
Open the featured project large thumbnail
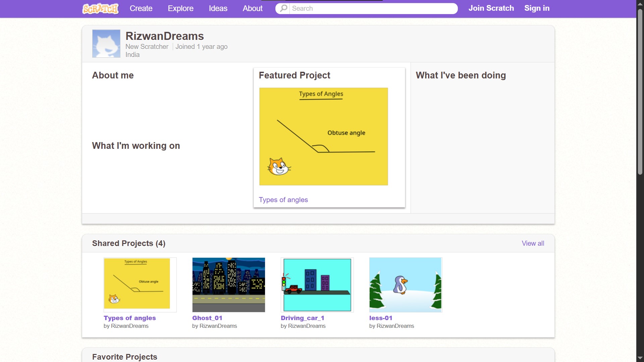click(x=323, y=136)
